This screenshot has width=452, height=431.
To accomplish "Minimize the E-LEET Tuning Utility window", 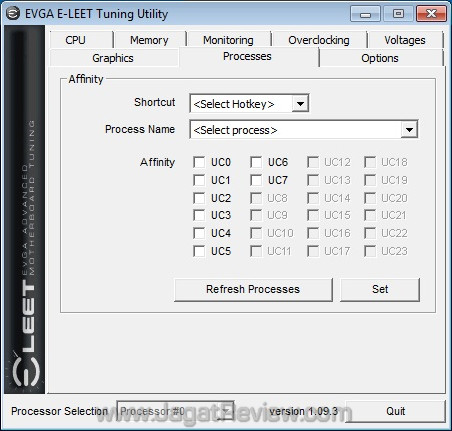I will click(365, 14).
